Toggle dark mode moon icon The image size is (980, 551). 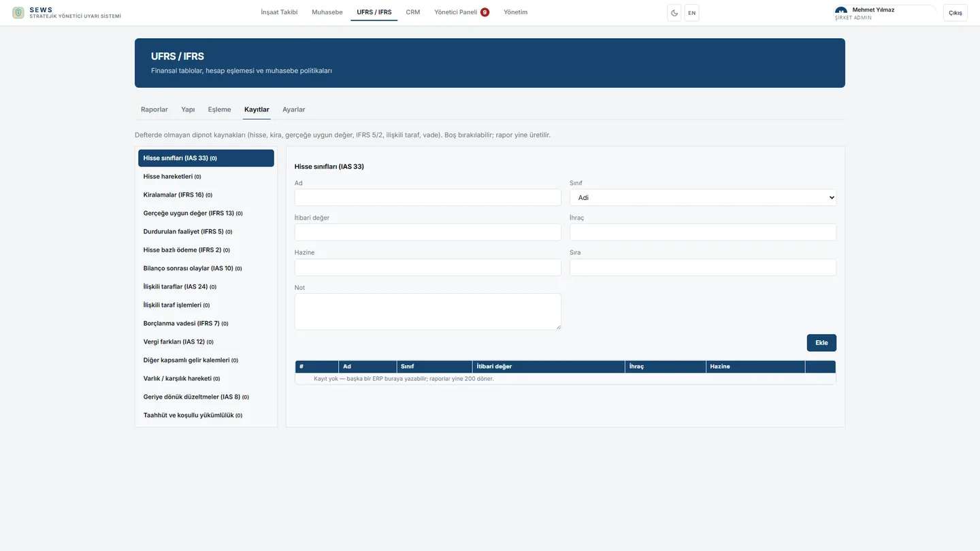pyautogui.click(x=674, y=13)
